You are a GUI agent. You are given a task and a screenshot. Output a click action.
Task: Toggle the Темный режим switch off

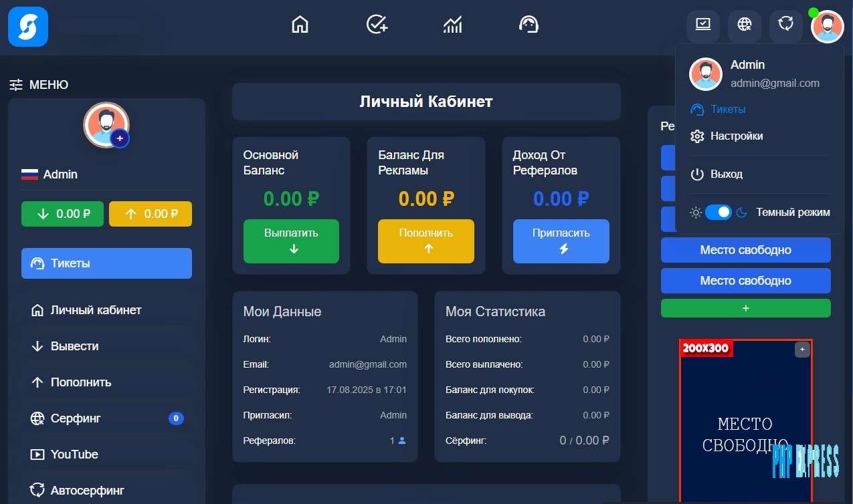[719, 213]
